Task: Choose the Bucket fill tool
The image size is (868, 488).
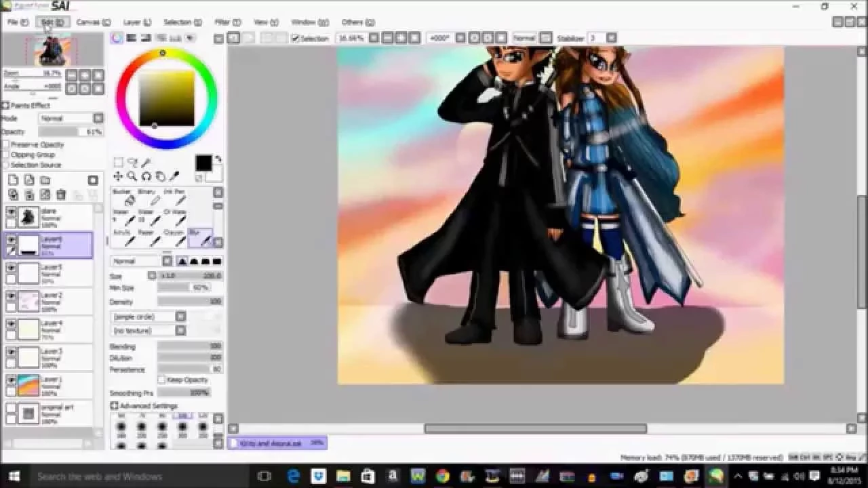Action: click(125, 198)
